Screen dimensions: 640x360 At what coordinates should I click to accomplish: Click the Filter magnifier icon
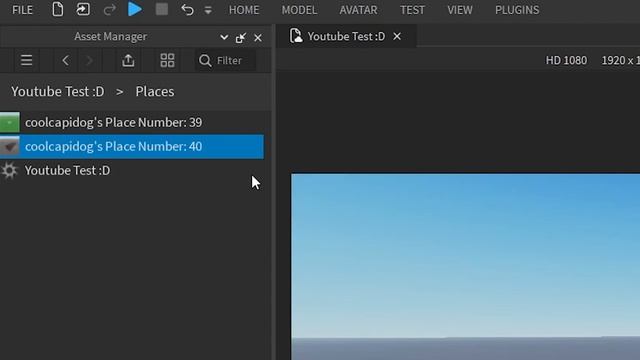tap(205, 60)
